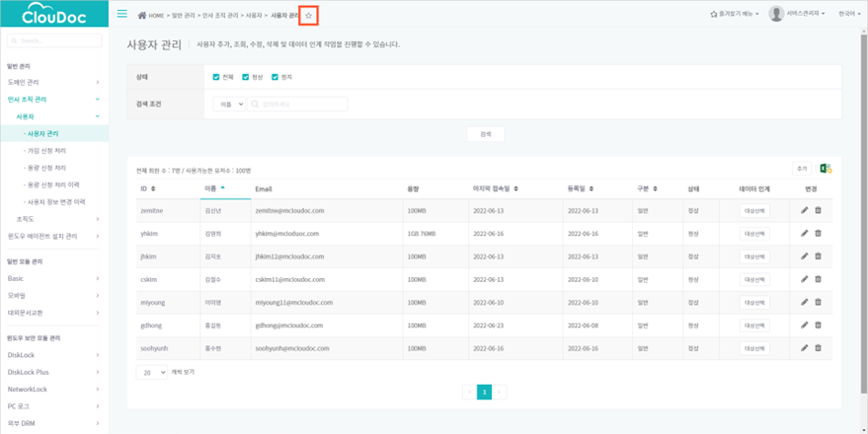This screenshot has height=434, width=868.
Task: Delete user miyoung with trash icon
Action: [x=819, y=302]
